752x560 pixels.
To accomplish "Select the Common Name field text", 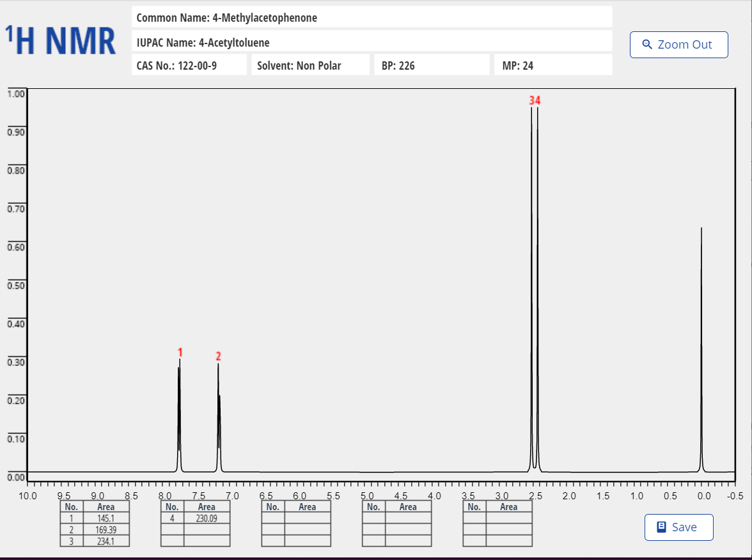I will tap(372, 18).
